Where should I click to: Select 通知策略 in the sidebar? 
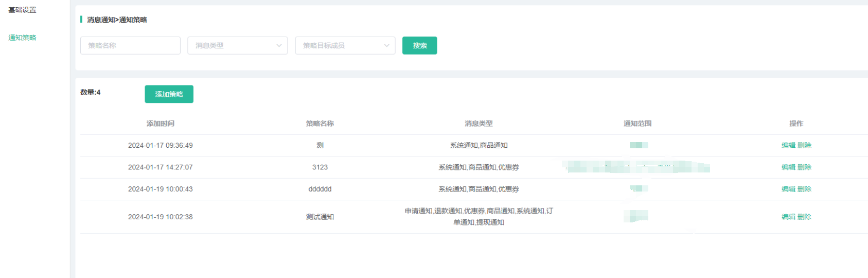coord(22,38)
